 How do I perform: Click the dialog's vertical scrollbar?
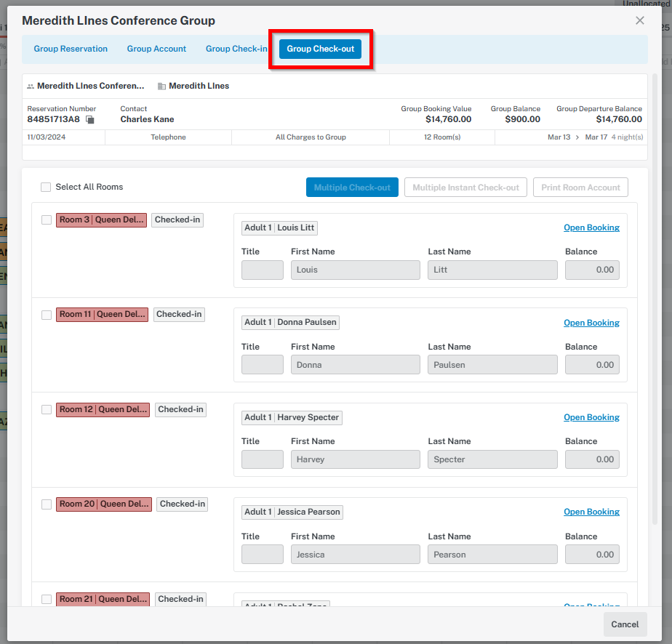(x=655, y=299)
